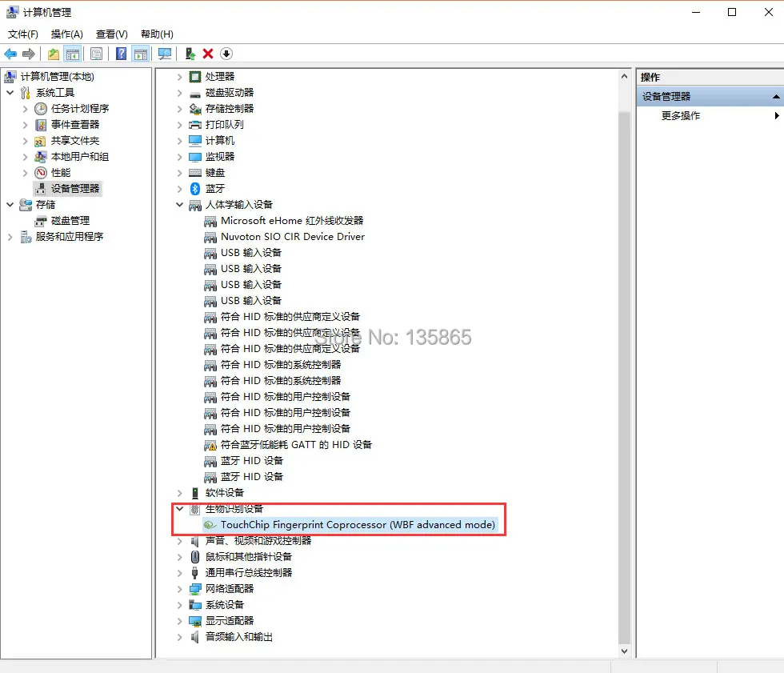Image resolution: width=784 pixels, height=673 pixels.
Task: Click the Disable device down-arrow toolbar icon
Action: click(225, 54)
